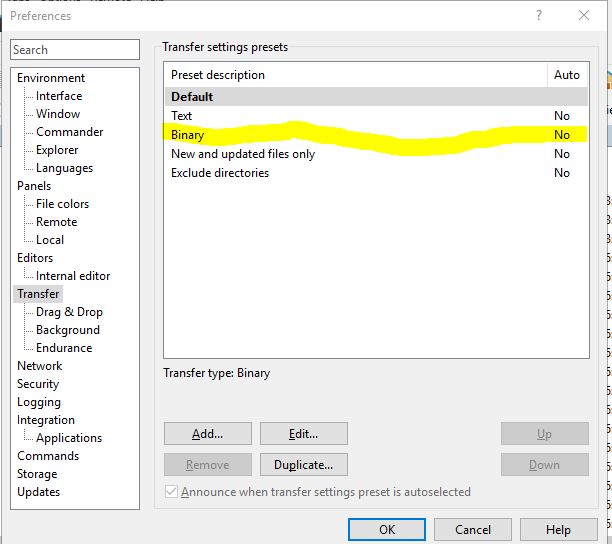Click the question mark help icon
The height and width of the screenshot is (544, 612).
pyautogui.click(x=539, y=15)
